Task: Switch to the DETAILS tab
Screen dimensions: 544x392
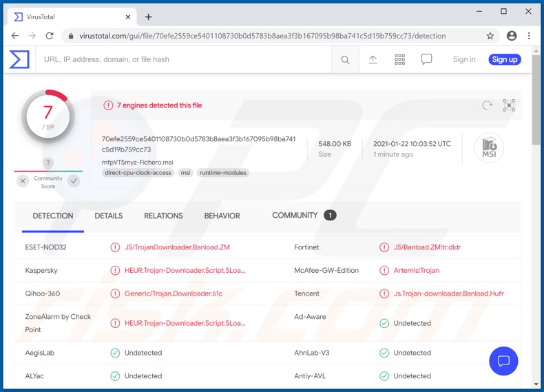Action: point(109,216)
